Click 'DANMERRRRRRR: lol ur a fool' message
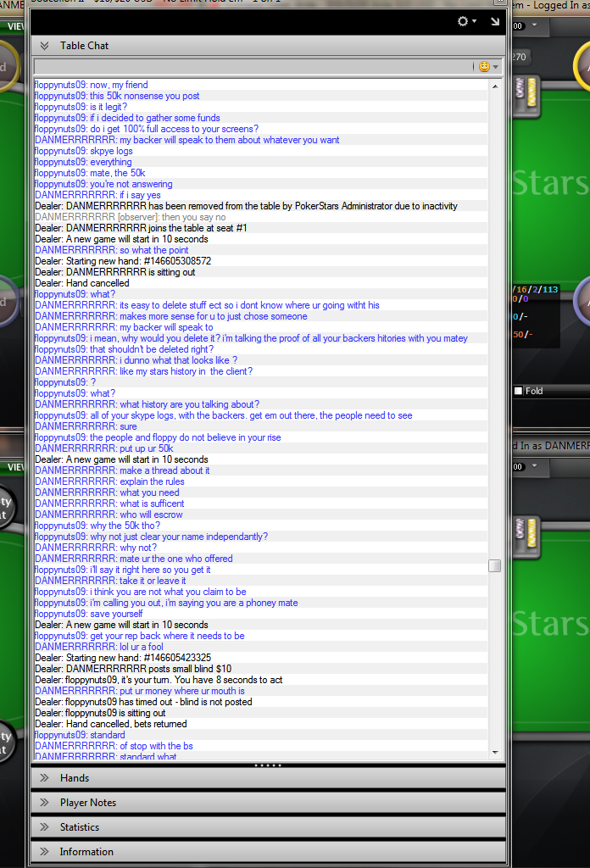This screenshot has height=868, width=590. coord(99,647)
